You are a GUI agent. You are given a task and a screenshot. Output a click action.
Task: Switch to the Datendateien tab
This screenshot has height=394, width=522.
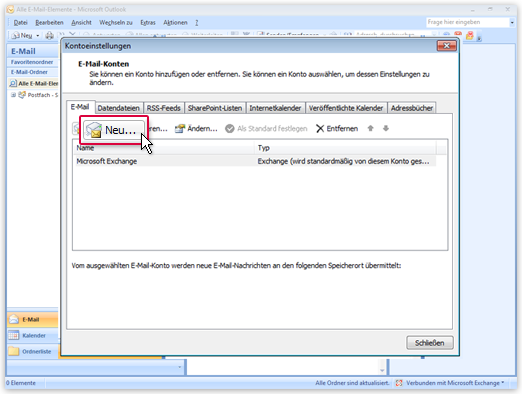point(119,108)
